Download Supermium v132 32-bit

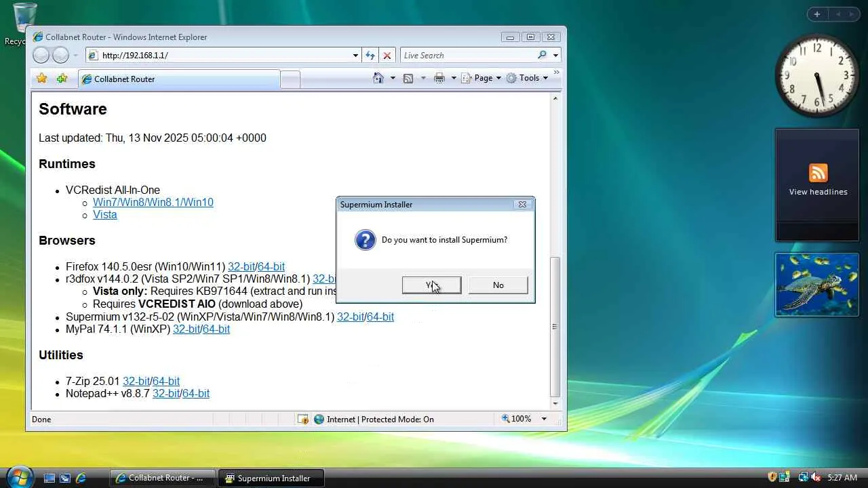tap(351, 317)
